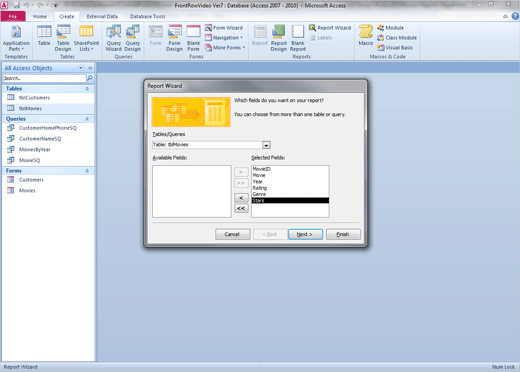Open the Database Tools tab

tap(147, 16)
